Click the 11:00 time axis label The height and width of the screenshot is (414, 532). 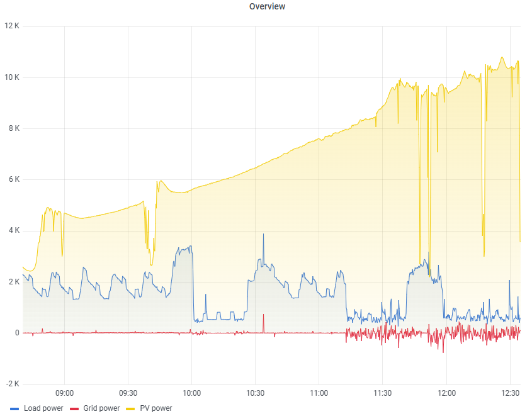[319, 393]
